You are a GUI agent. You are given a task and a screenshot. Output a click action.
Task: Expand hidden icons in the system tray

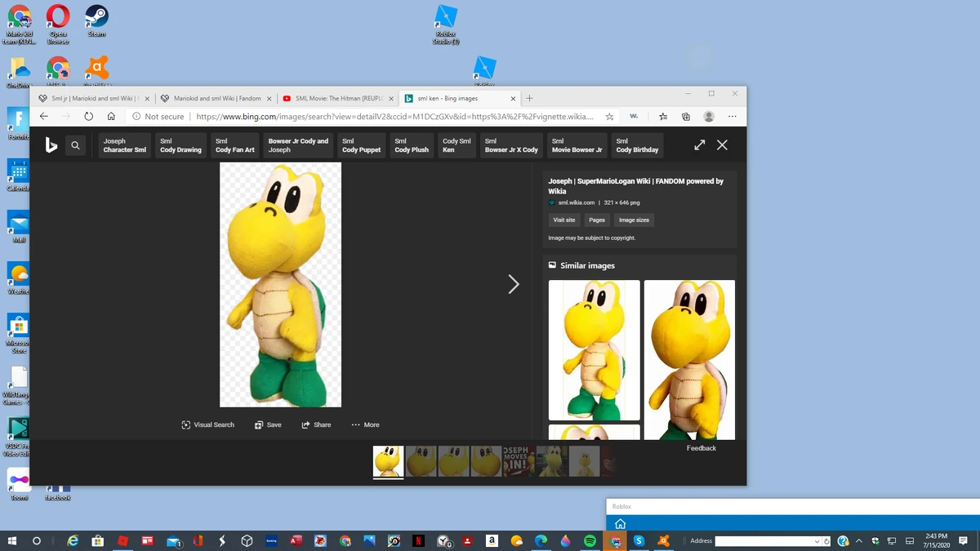click(858, 540)
